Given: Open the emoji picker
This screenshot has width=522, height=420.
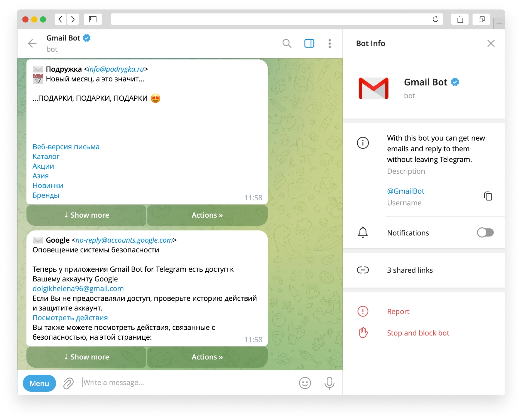Looking at the screenshot, I should point(305,383).
